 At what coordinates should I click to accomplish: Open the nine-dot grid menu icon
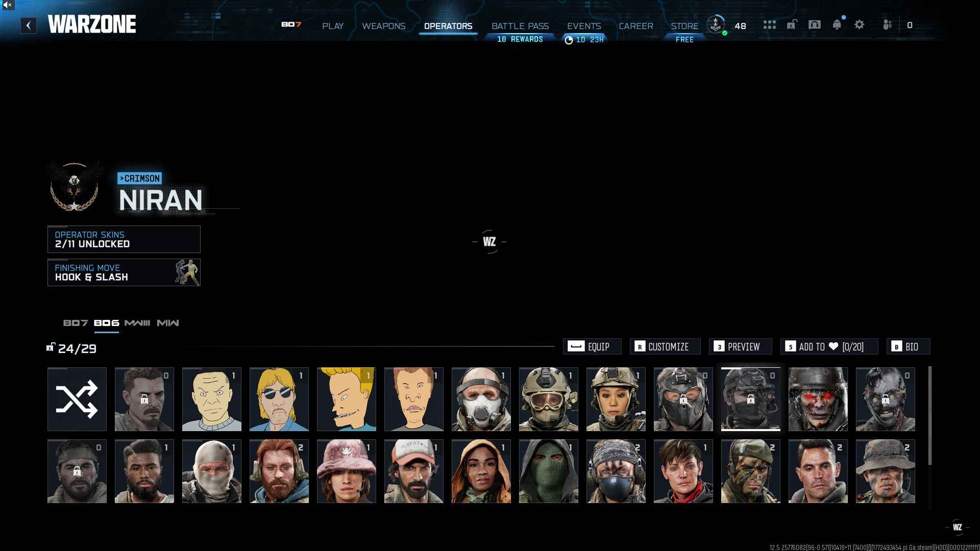click(x=769, y=24)
